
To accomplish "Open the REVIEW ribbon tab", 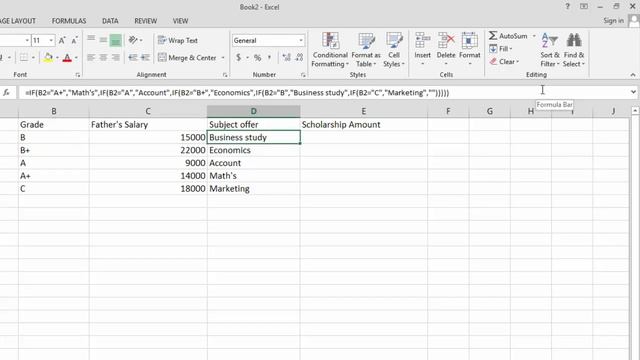I will point(146,21).
